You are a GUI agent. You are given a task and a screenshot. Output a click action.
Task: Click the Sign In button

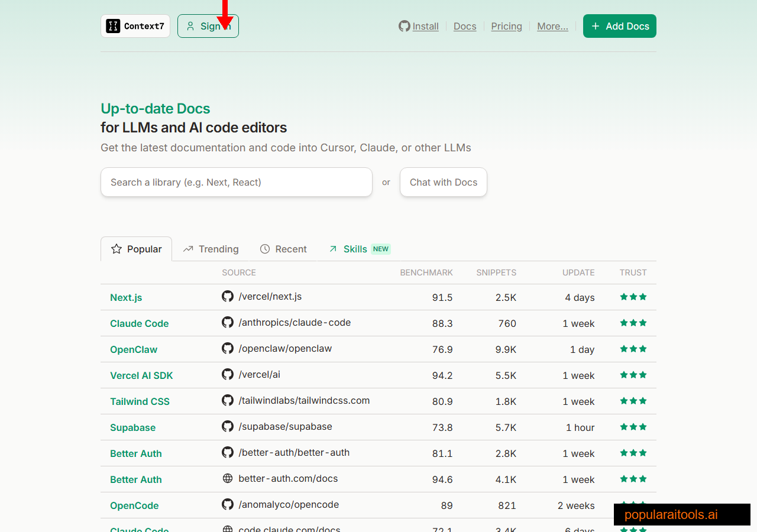click(208, 26)
